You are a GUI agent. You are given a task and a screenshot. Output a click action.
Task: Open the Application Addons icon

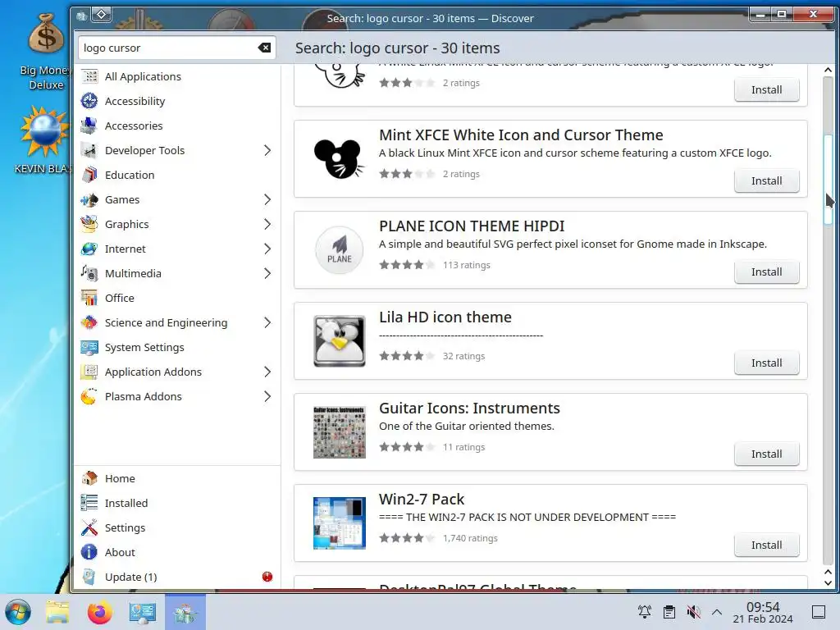[89, 372]
